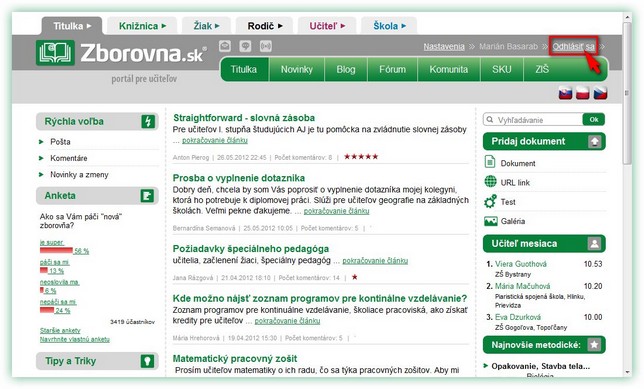Click the Galéria picture icon

point(490,221)
